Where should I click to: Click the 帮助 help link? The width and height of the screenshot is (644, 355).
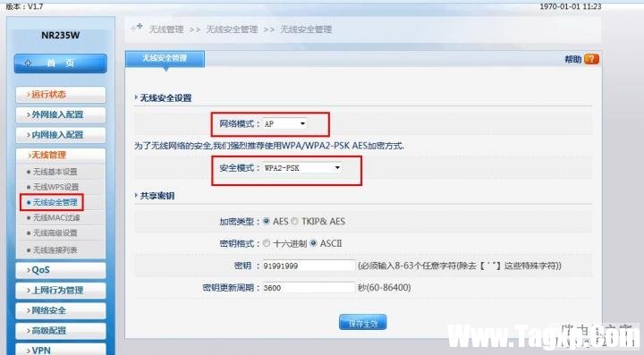tap(573, 60)
